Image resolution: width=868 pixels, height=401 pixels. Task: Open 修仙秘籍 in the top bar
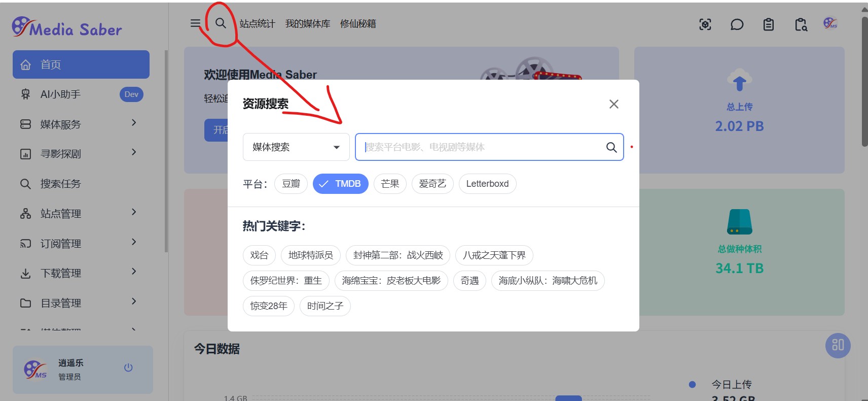coord(358,24)
